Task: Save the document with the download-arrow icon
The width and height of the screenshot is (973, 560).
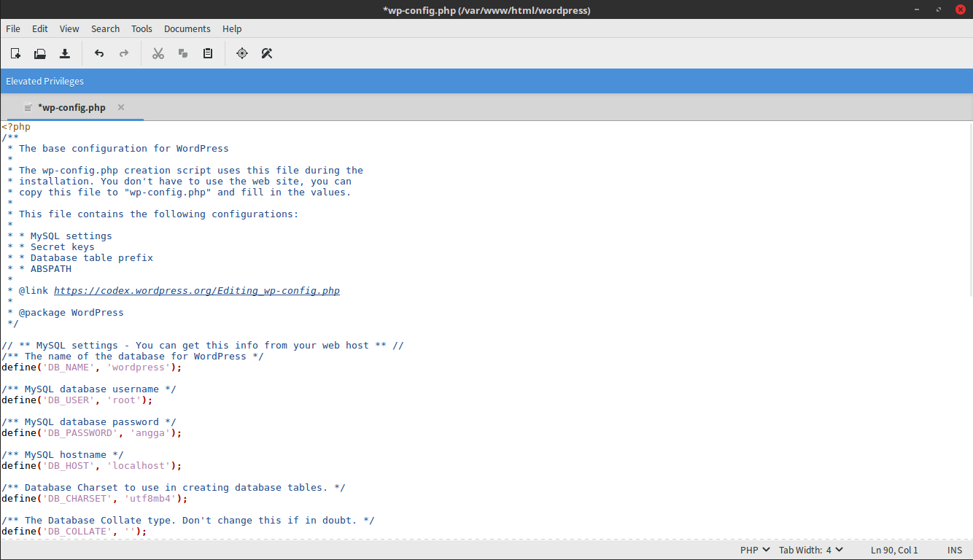Action: click(65, 53)
